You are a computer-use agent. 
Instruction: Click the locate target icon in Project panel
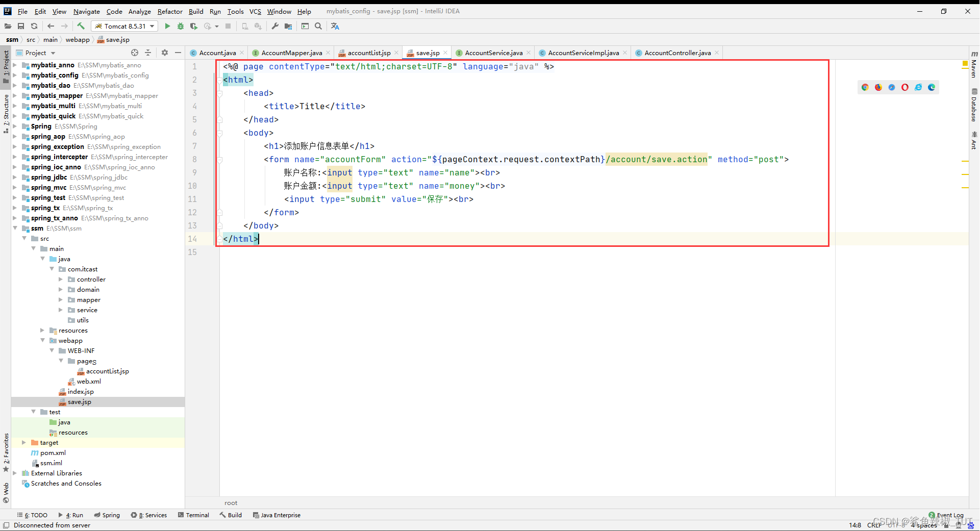click(135, 53)
